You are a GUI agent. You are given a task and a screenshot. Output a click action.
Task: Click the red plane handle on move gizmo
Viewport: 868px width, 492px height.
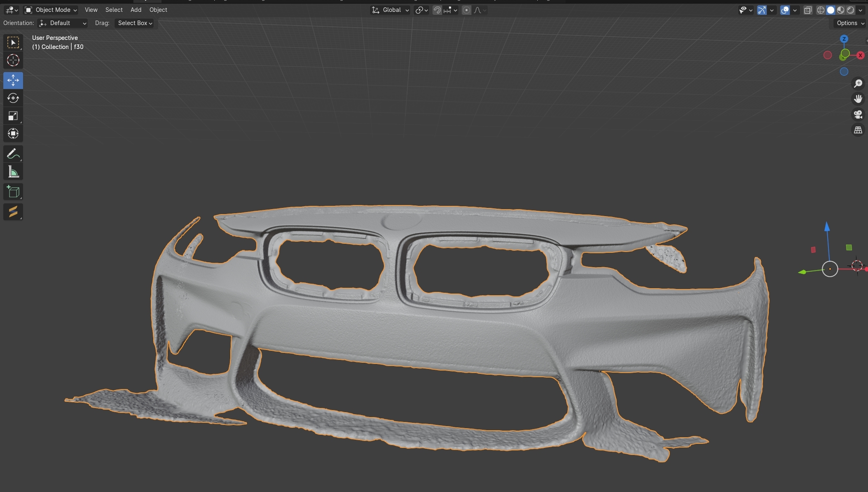click(x=813, y=250)
